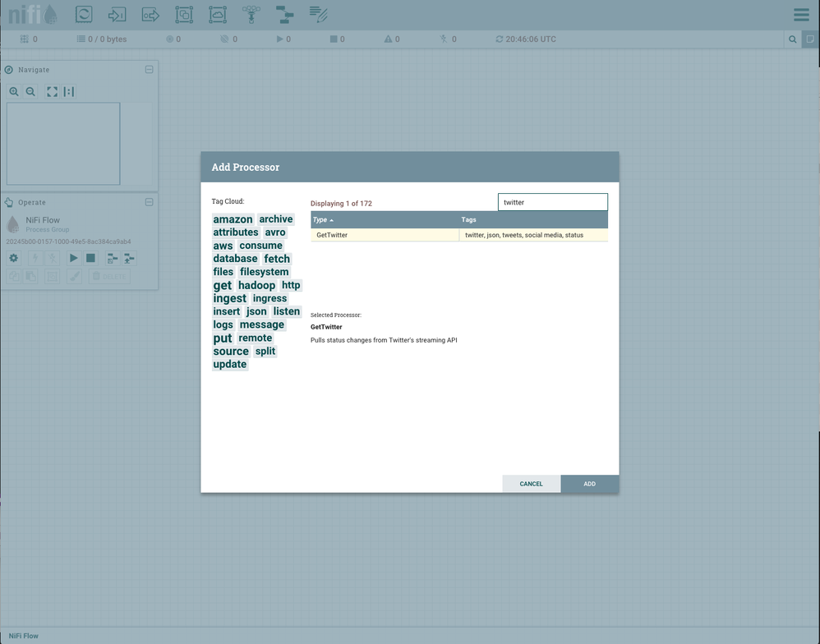Filter by the attributes tag
The image size is (820, 644).
pyautogui.click(x=235, y=232)
